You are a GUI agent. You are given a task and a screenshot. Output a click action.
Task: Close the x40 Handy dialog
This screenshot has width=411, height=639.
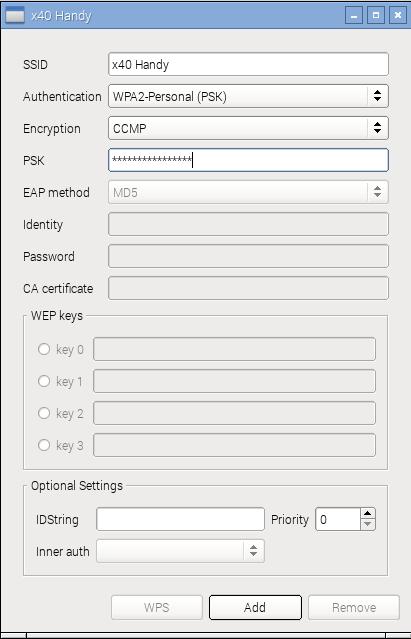coord(398,15)
